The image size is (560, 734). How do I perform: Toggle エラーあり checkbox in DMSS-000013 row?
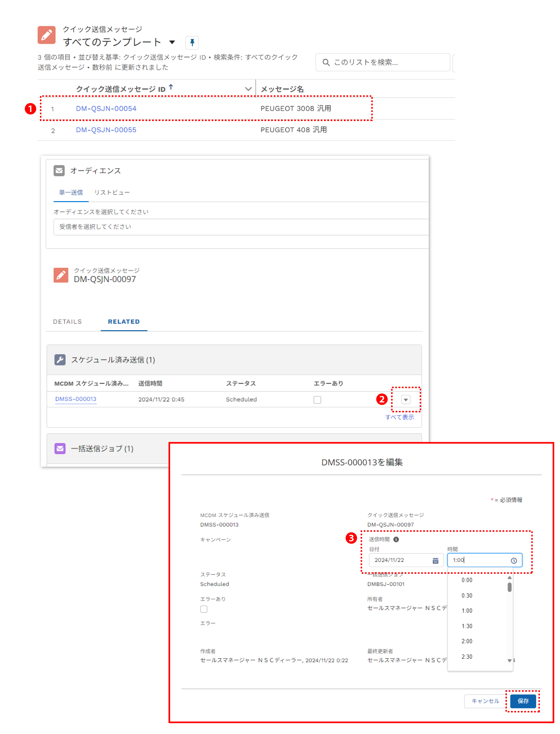coord(317,400)
